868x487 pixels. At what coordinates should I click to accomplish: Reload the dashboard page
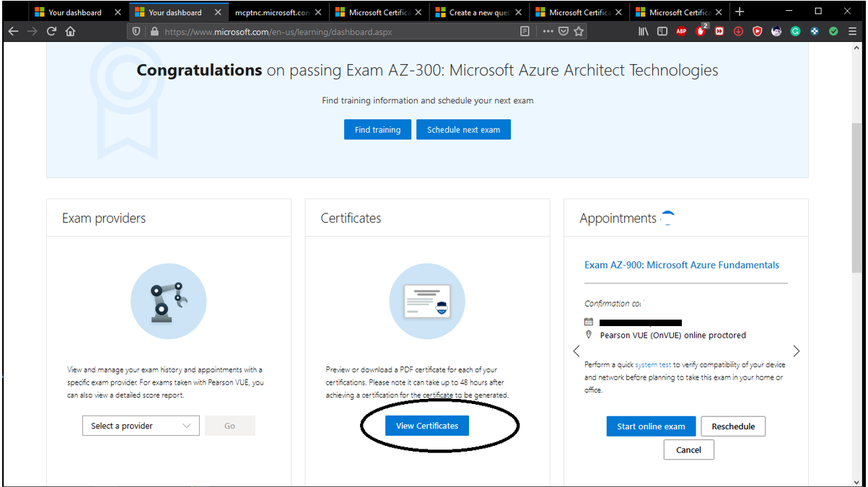point(51,32)
